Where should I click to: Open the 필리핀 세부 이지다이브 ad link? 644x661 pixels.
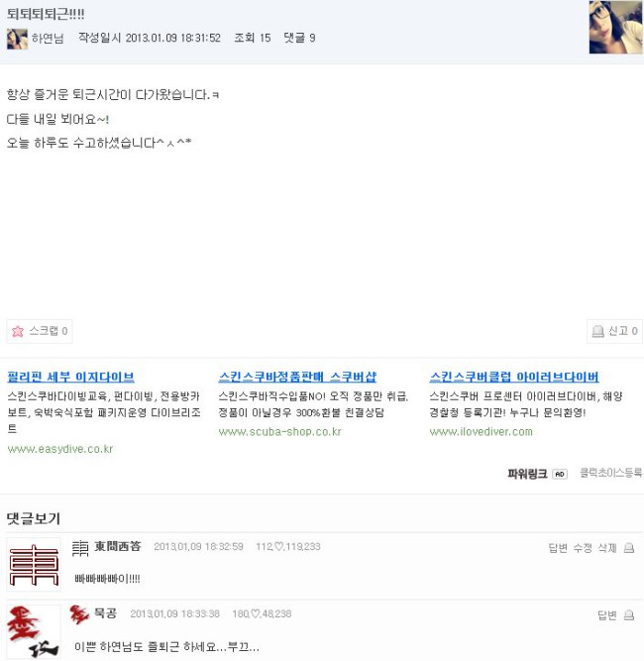(x=70, y=377)
